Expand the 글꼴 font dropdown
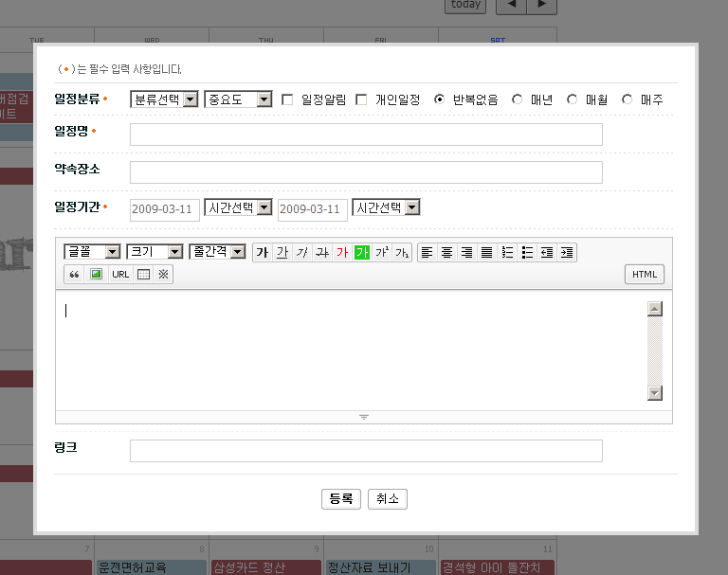This screenshot has height=575, width=728. [92, 252]
